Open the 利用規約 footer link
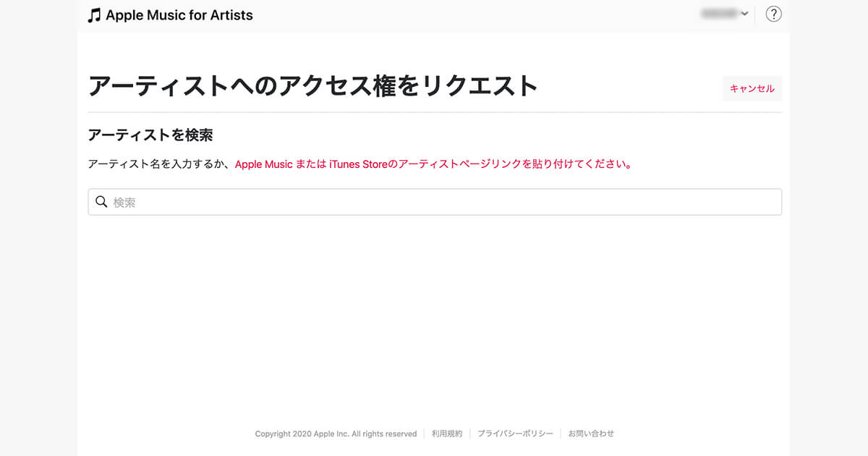This screenshot has width=868, height=456. (446, 434)
